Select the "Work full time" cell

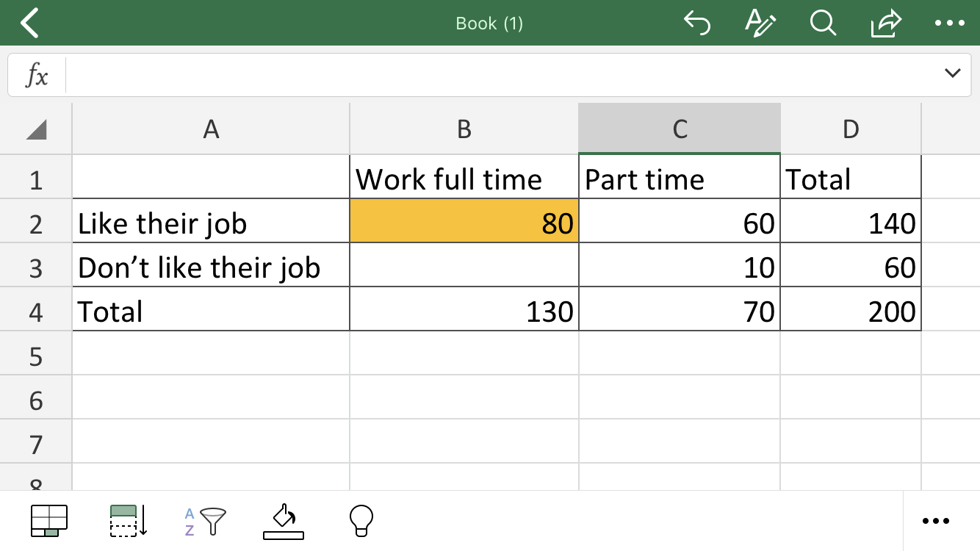click(x=464, y=179)
